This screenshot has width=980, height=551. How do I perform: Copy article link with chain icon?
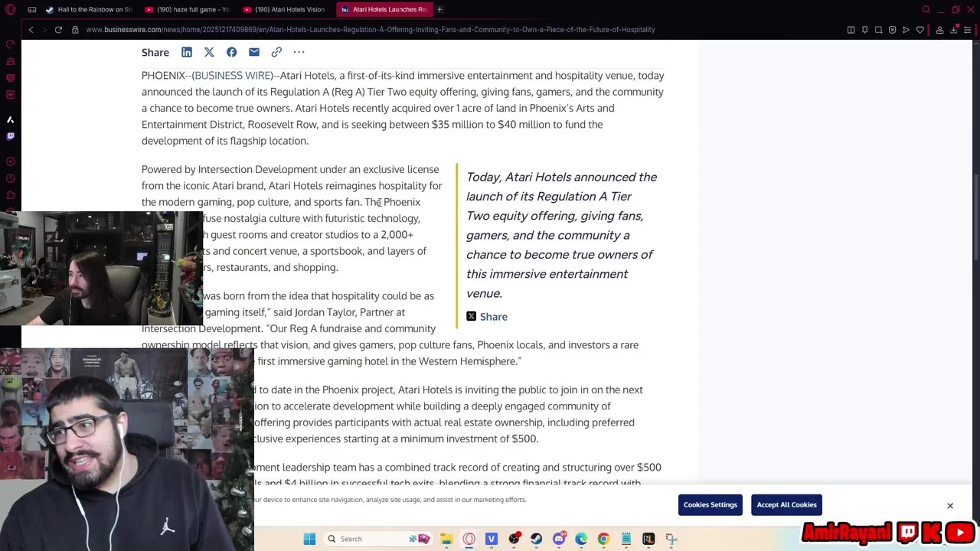click(x=276, y=52)
